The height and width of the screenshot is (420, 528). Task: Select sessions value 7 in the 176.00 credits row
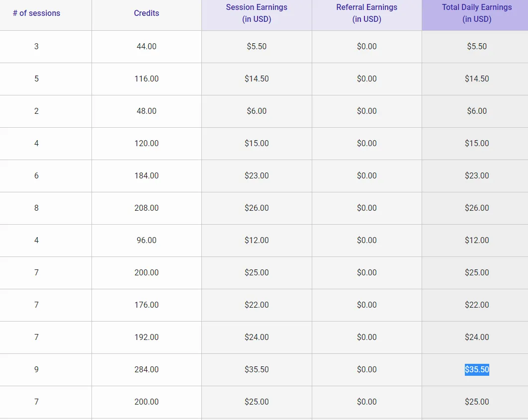pyautogui.click(x=36, y=305)
